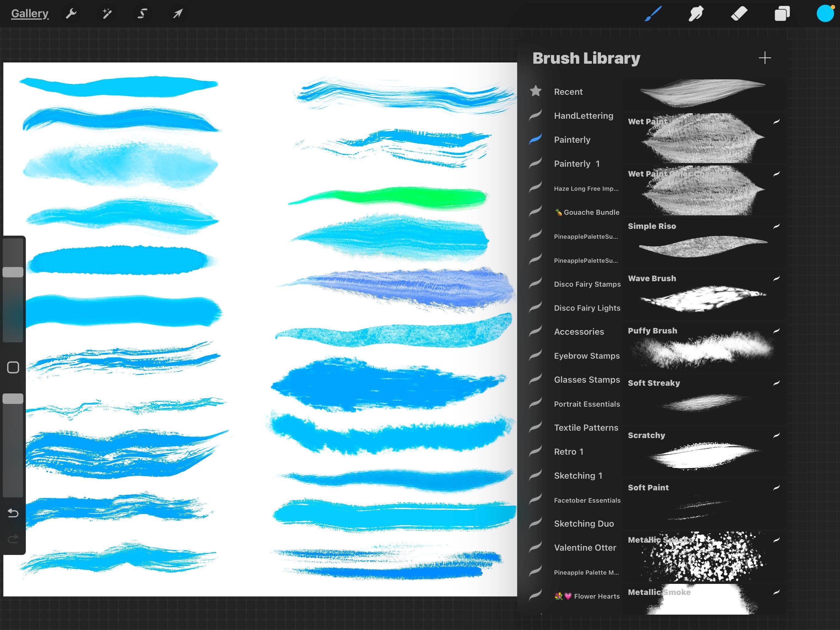Select the Smudge finger tool
Screen dimensions: 840x630
coord(696,14)
